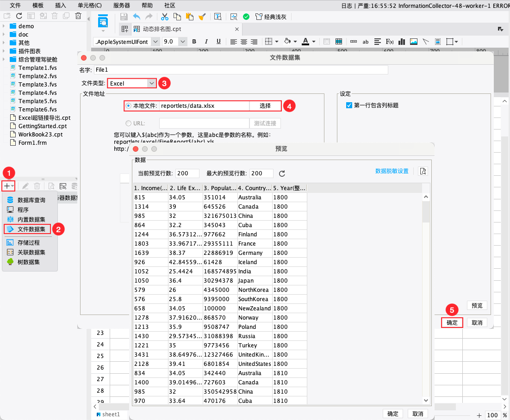Open the font size 9.0 dropdown
Image resolution: width=510 pixels, height=420 pixels.
(x=183, y=42)
